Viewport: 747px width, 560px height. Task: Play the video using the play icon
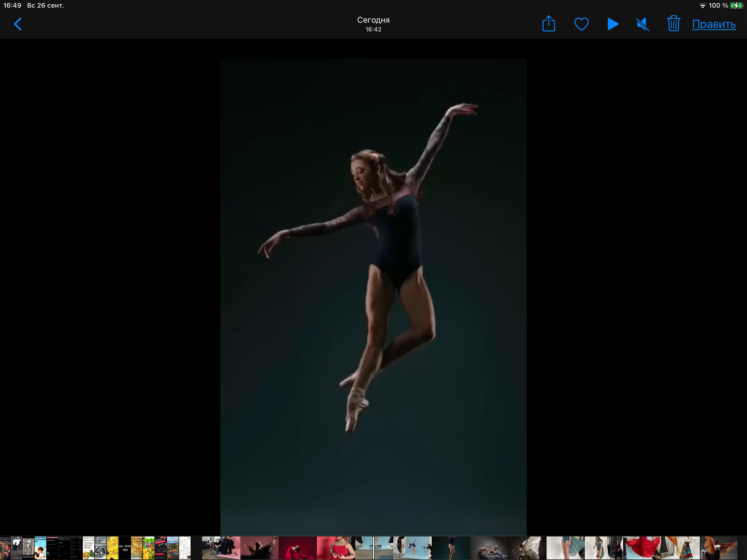point(613,24)
